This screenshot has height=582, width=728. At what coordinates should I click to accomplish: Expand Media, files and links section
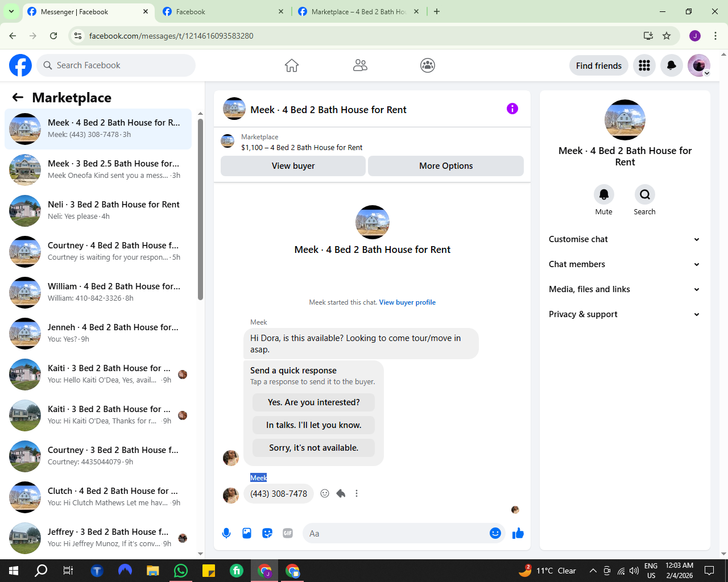pos(624,289)
